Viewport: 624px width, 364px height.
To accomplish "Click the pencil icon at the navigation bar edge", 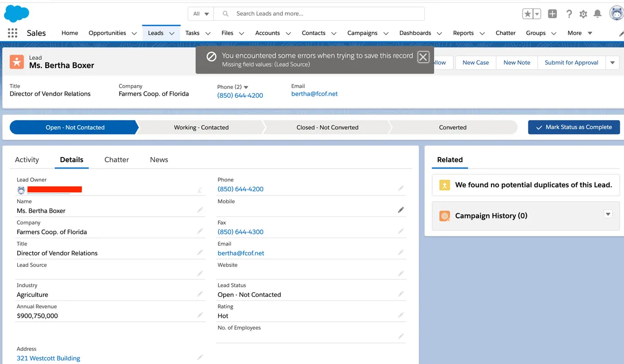I will click(621, 33).
